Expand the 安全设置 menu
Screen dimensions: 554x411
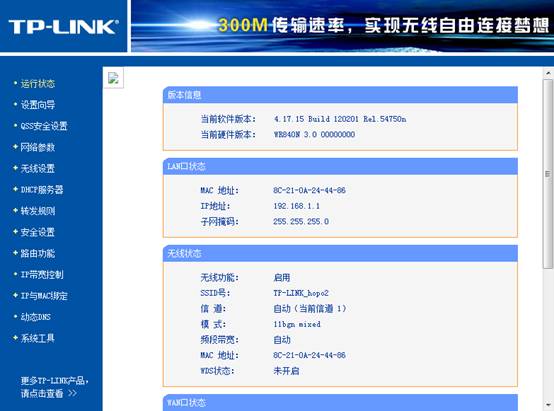(x=37, y=232)
